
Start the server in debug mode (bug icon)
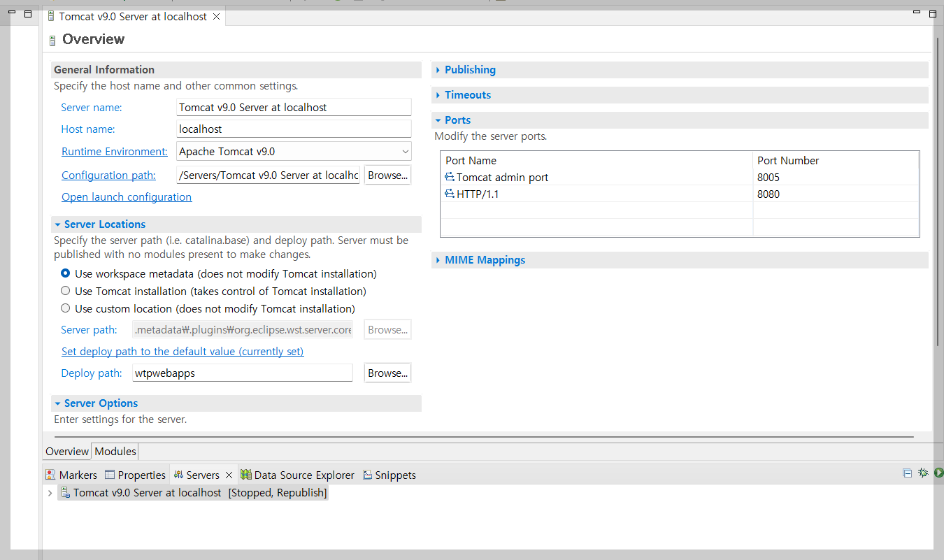coord(923,473)
